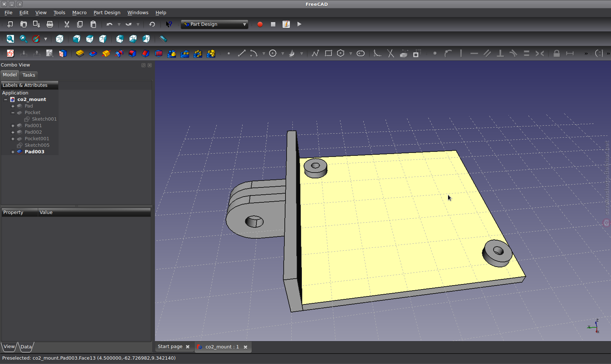This screenshot has height=364, width=611.
Task: Click the Refresh icon in the main toolbar
Action: click(152, 24)
